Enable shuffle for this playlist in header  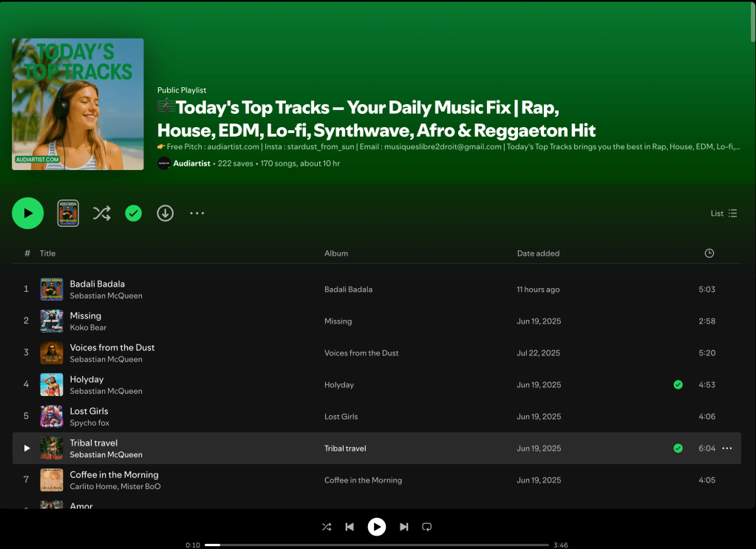[102, 213]
